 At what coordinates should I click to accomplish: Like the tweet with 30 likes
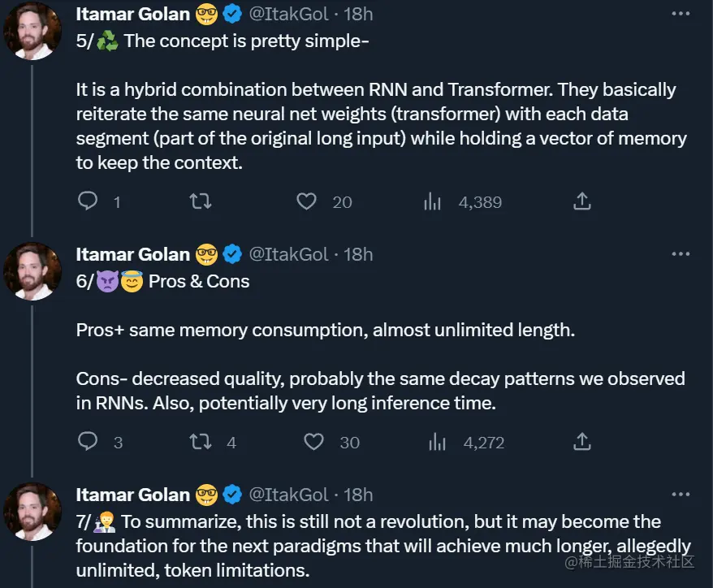[313, 442]
